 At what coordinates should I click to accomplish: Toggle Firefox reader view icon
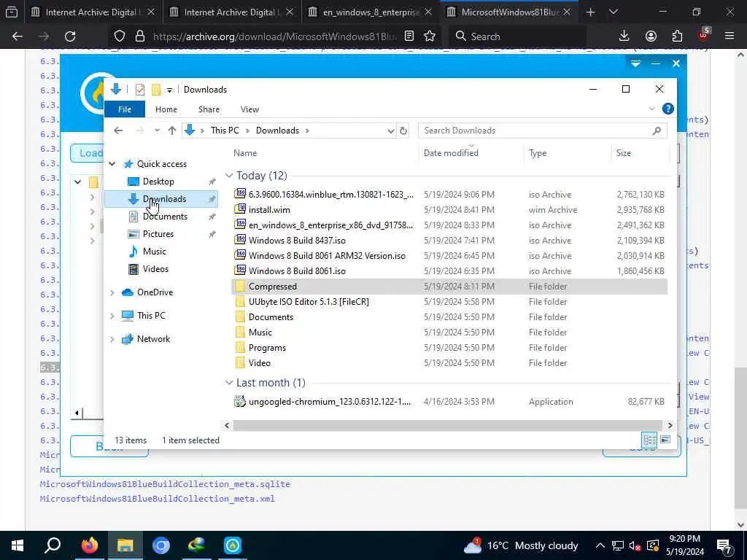pos(409,36)
